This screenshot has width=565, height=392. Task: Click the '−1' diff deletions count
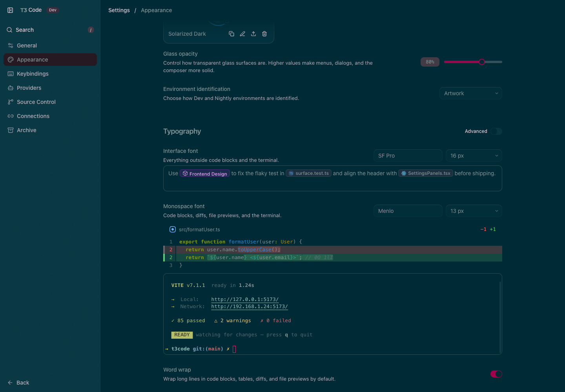(483, 229)
